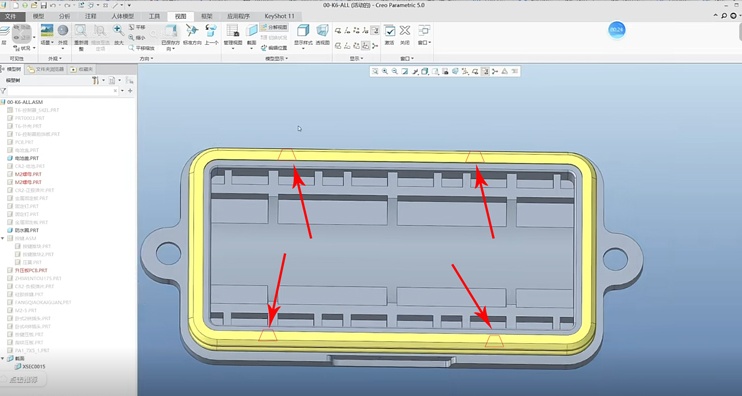Click Zoom In icon in the graphics toolbar

pos(385,71)
